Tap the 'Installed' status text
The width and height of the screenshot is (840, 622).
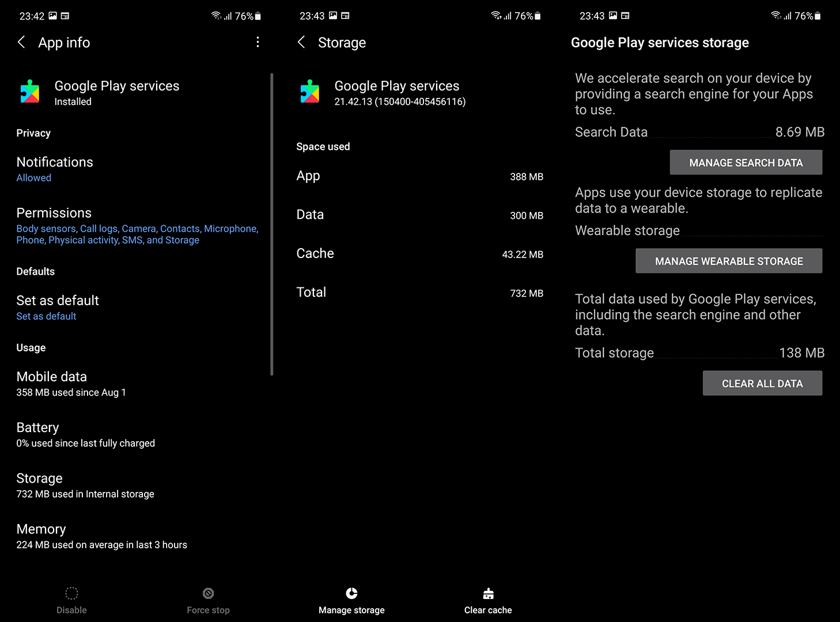pos(73,102)
